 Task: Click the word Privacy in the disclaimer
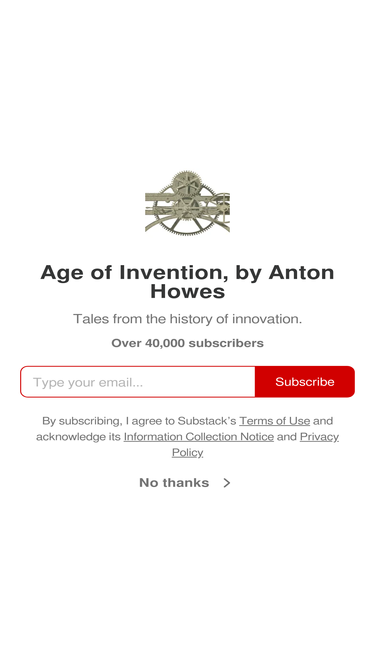click(319, 437)
